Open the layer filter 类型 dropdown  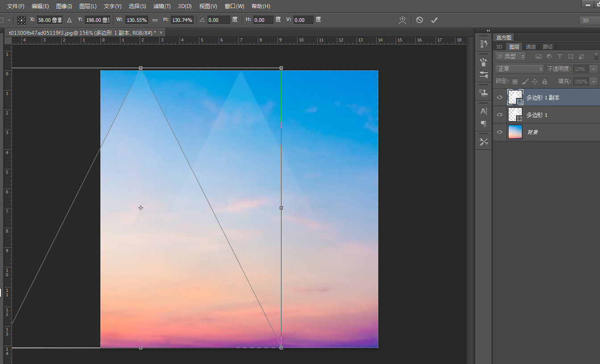[511, 57]
